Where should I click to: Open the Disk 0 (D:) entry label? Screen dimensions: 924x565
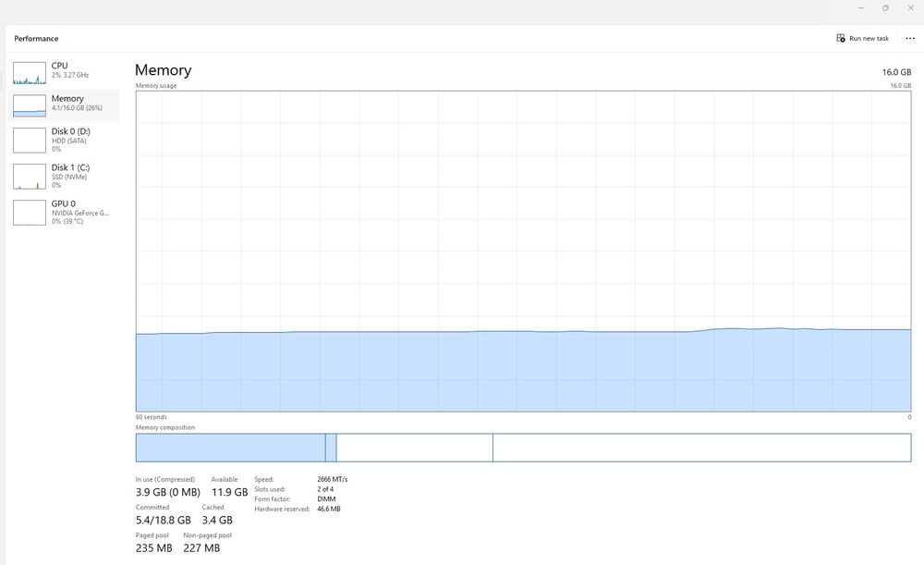click(71, 131)
